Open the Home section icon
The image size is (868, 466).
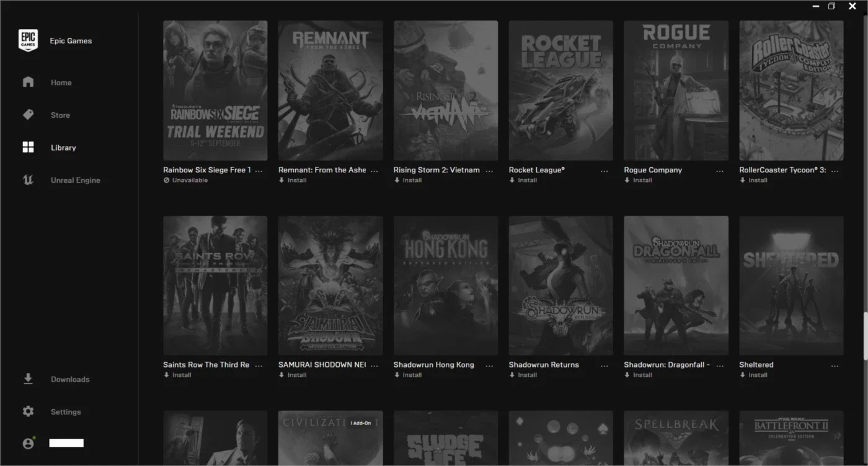[x=28, y=82]
